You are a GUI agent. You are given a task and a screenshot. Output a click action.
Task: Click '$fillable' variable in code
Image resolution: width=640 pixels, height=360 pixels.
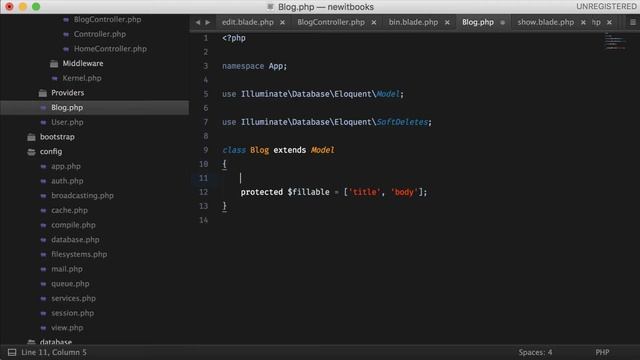308,192
